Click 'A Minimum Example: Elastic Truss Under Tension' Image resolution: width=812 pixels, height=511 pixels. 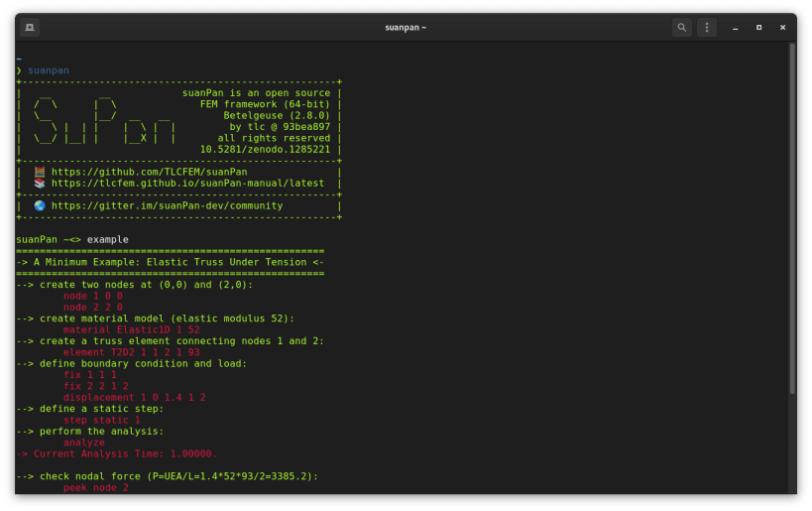[170, 262]
